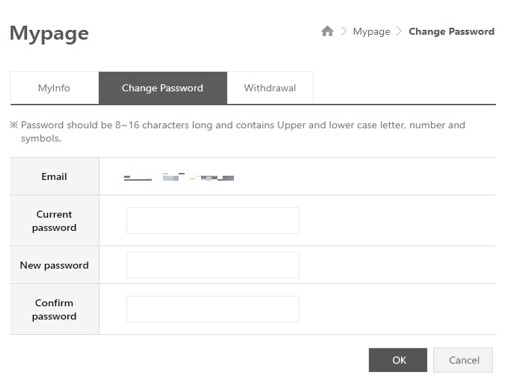Confirm with the OK button
Screen dimensions: 509x381
398,360
